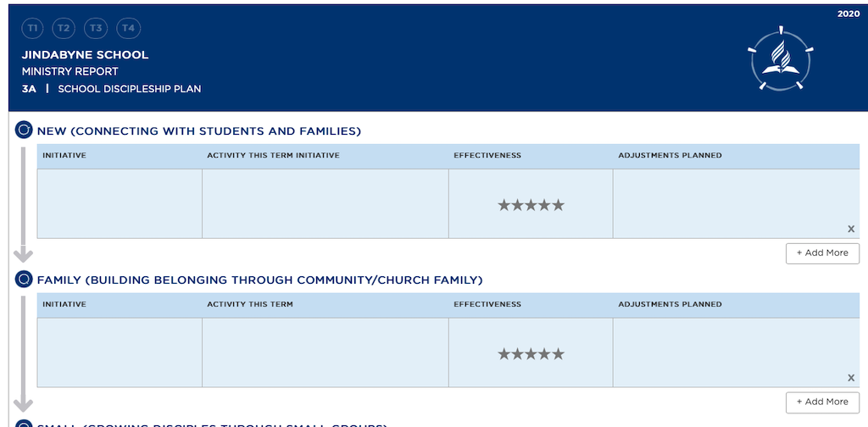Viewport: 868px width, 427px height.
Task: Edit Activity This Term Initiative cell in NEW
Action: pyautogui.click(x=325, y=203)
